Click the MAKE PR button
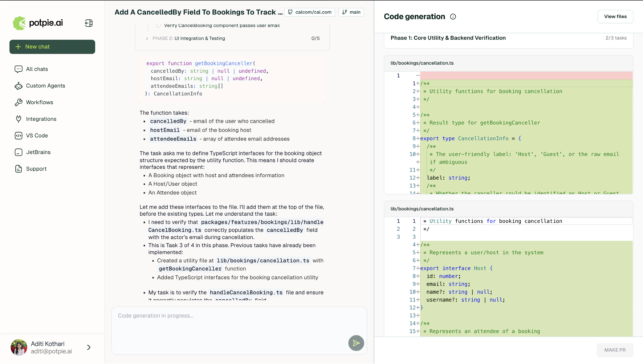Image resolution: width=643 pixels, height=364 pixels. (x=614, y=350)
